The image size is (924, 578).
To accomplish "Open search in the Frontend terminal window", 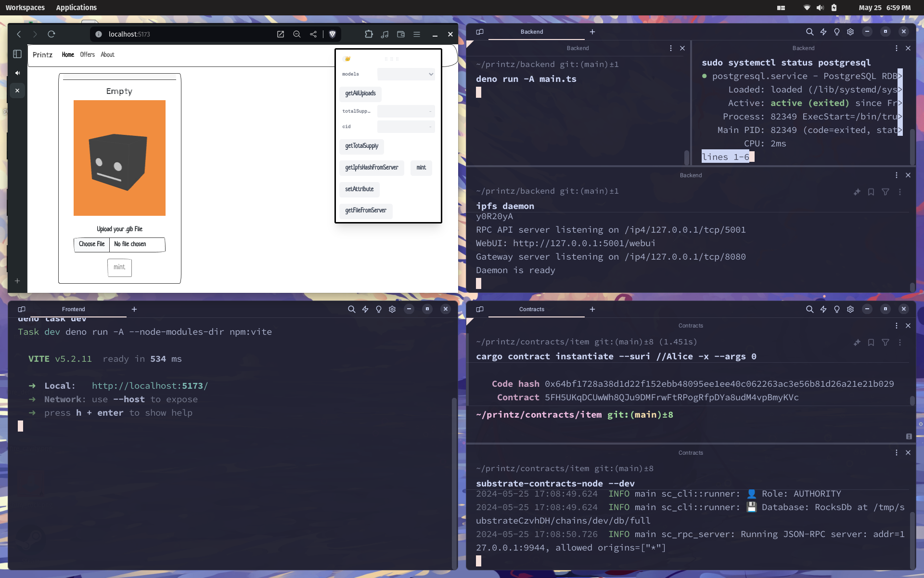I will tap(352, 309).
